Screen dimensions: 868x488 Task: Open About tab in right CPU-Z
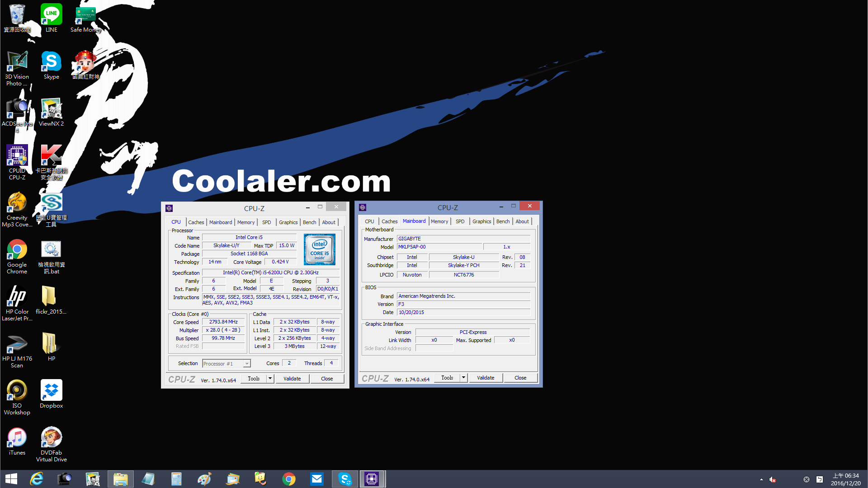pyautogui.click(x=522, y=221)
